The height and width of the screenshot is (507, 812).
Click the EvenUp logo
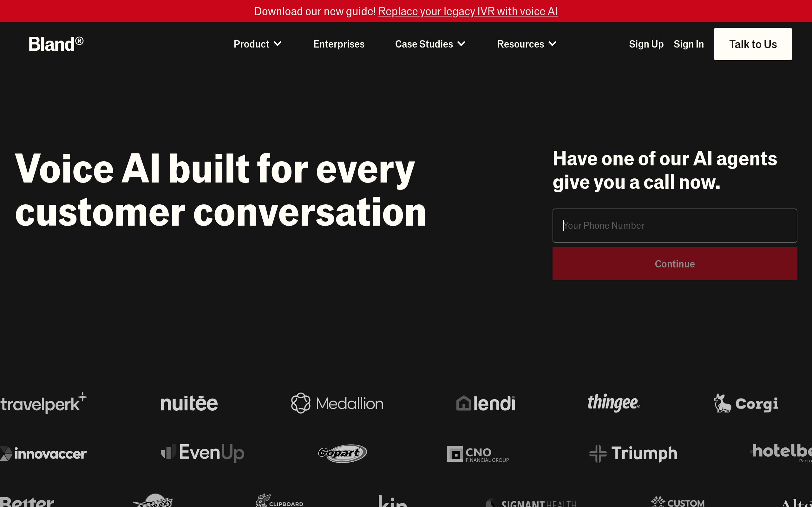[202, 453]
